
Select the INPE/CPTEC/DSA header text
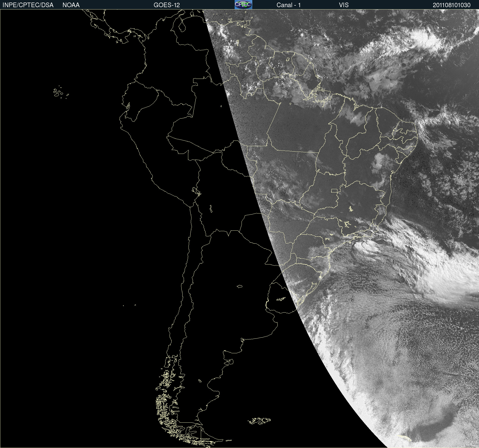28,5
